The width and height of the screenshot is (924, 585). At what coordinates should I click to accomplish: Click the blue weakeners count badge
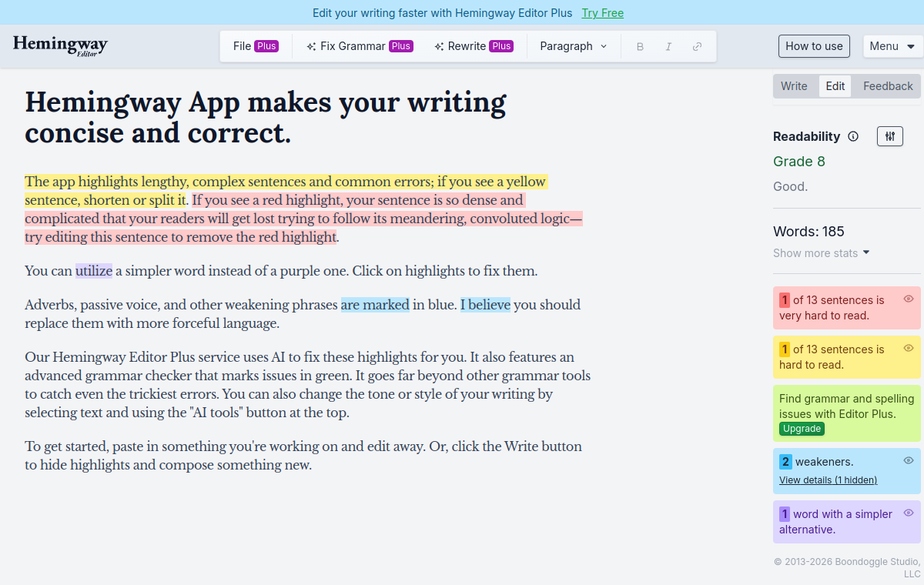click(785, 462)
